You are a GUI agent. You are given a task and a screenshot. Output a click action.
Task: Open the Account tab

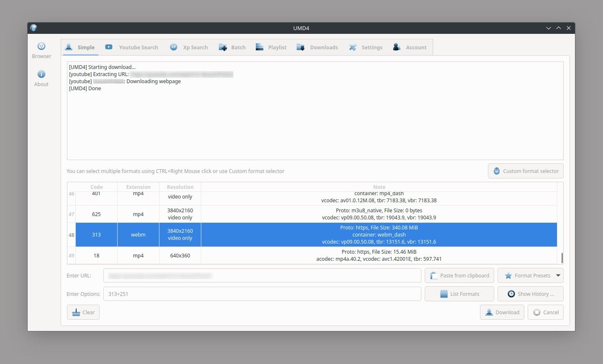point(410,47)
